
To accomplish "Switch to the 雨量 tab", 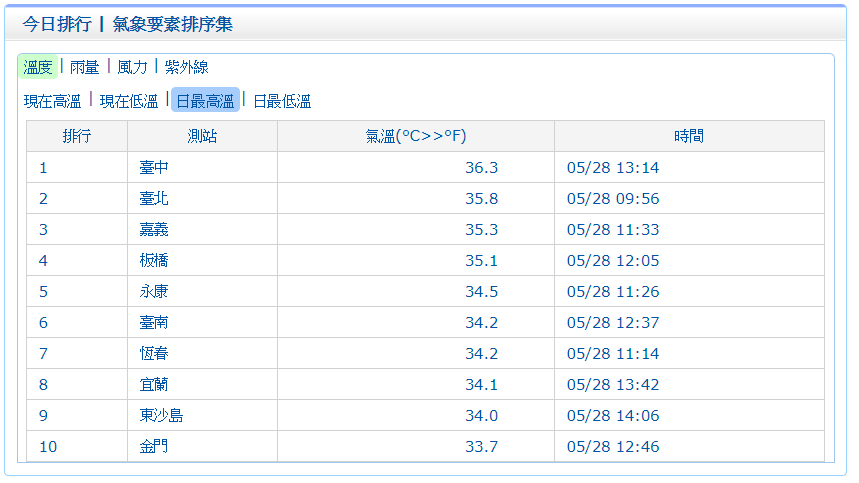I will click(x=84, y=67).
